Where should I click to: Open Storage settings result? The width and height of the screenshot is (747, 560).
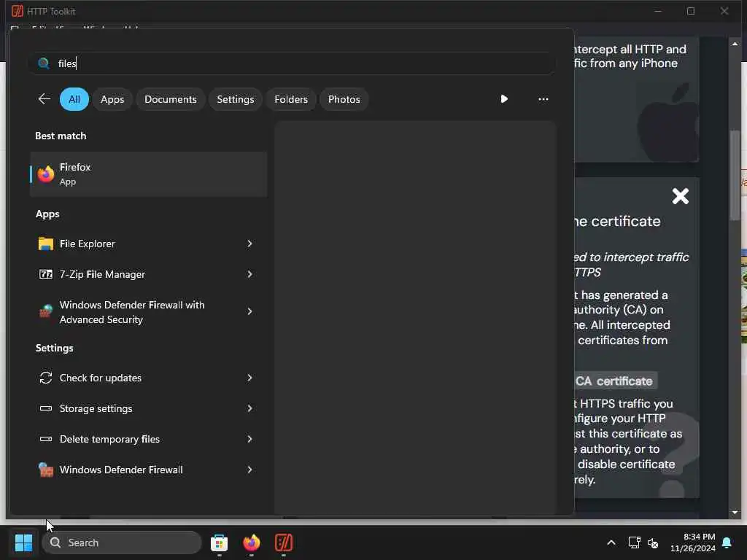point(96,408)
